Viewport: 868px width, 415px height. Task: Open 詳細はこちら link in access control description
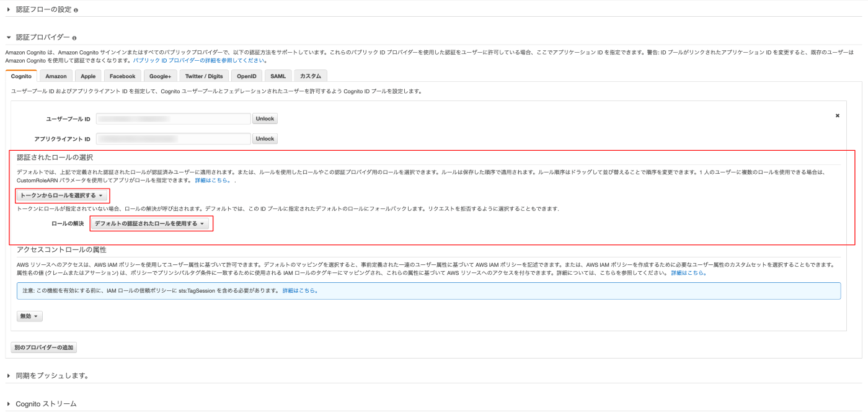point(688,273)
